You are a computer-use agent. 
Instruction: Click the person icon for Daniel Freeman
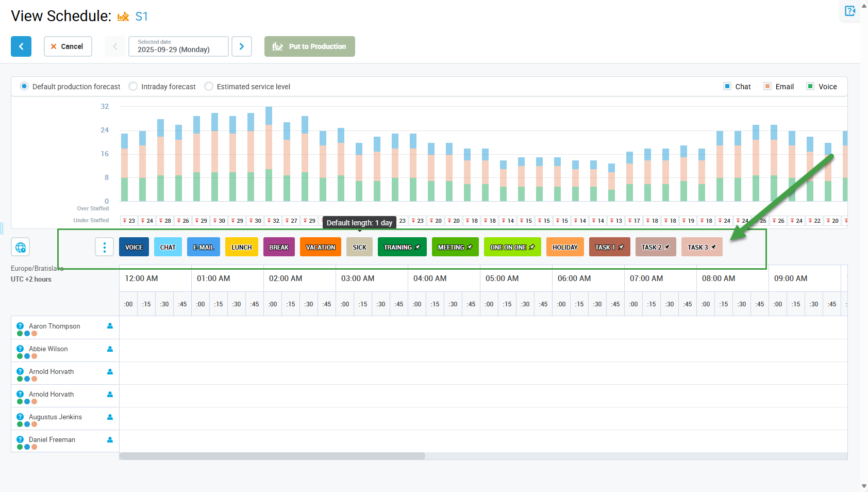coord(110,439)
